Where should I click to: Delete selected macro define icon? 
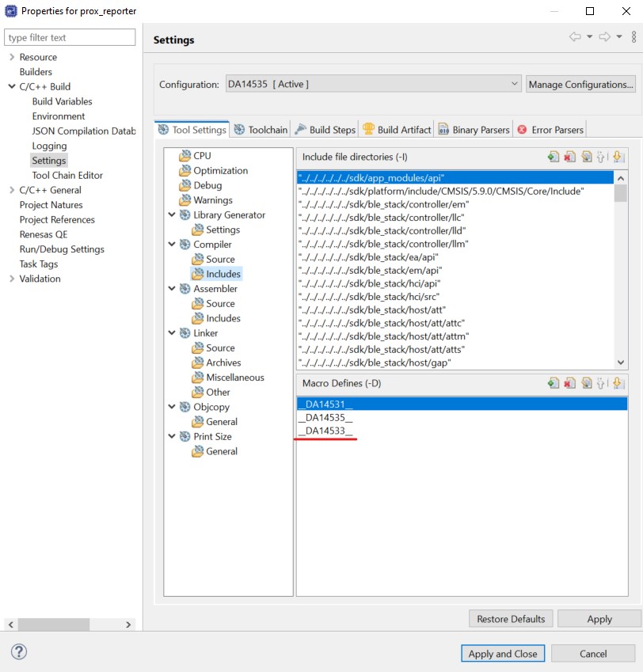[569, 383]
